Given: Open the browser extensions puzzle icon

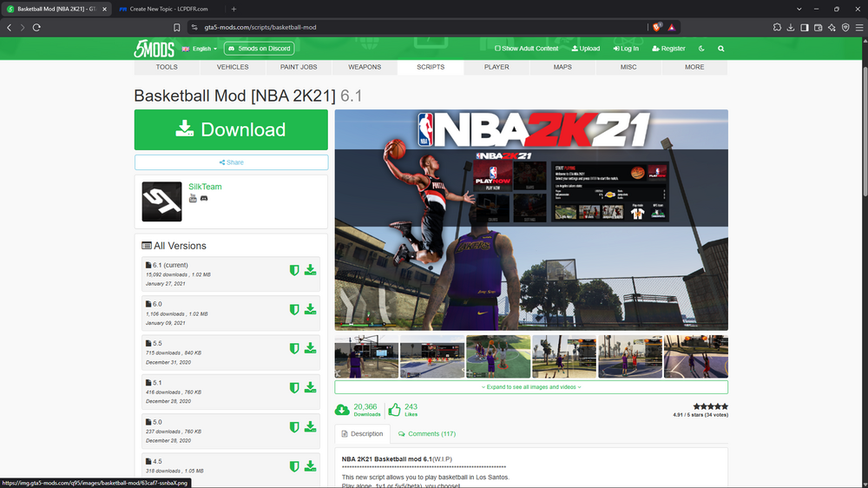Looking at the screenshot, I should (777, 27).
